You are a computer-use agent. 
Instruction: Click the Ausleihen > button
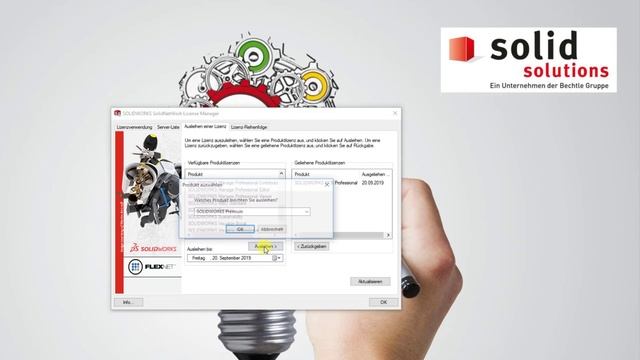click(x=265, y=247)
